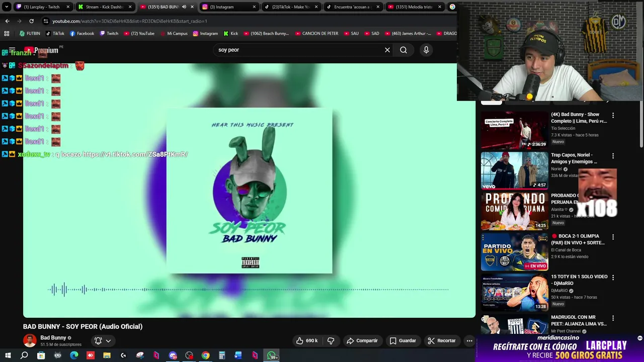Launch Microsoft Edge from the taskbar

[x=74, y=355]
